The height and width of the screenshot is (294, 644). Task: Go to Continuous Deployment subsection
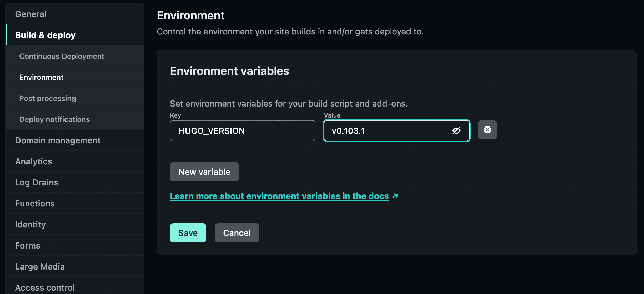coord(62,56)
